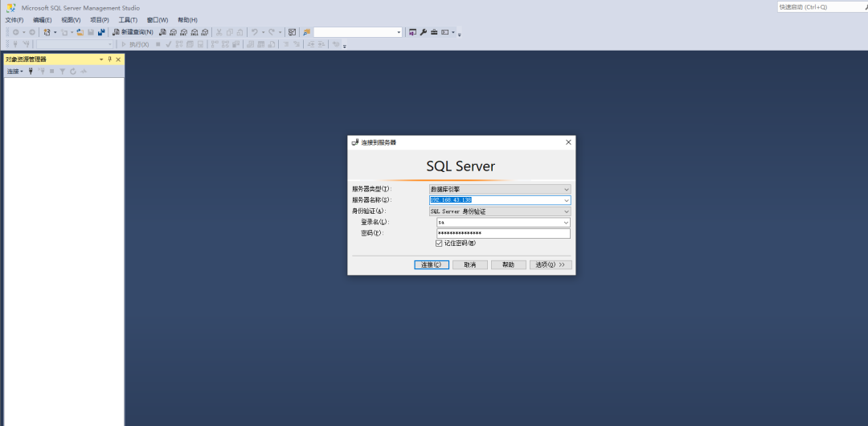Click the password (密码) input field
The image size is (868, 426).
pyautogui.click(x=503, y=233)
